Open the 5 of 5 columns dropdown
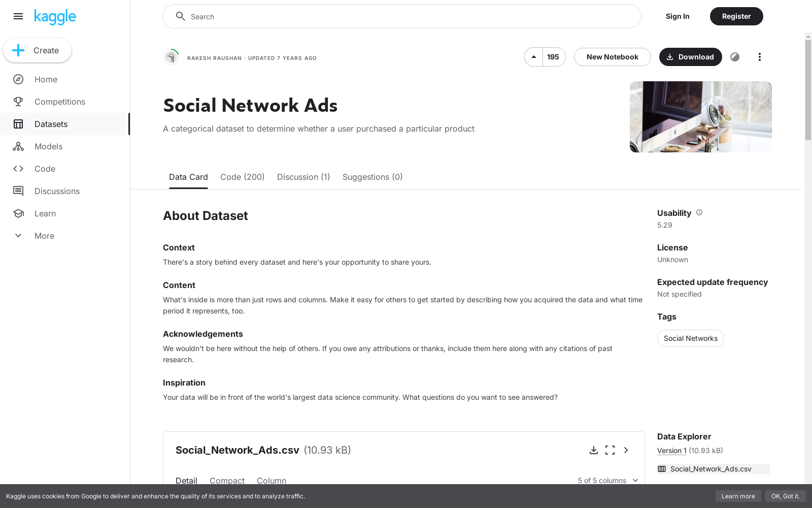Viewport: 812px width, 508px height. pyautogui.click(x=608, y=481)
